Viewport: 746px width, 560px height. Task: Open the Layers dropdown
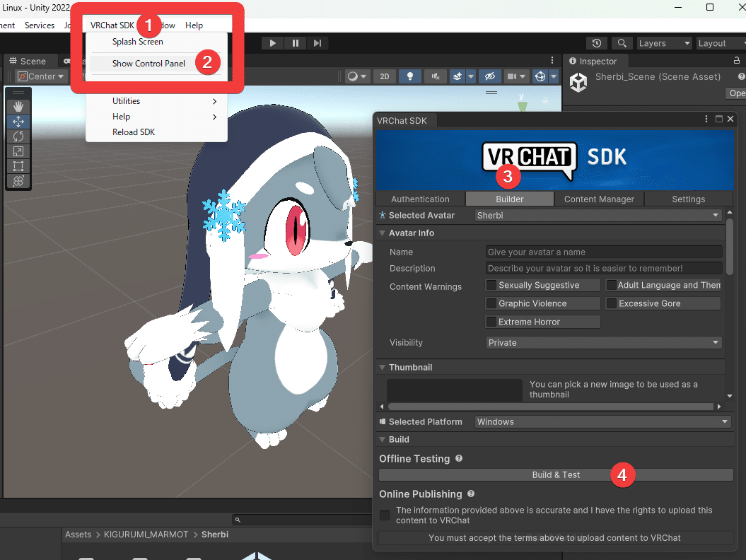click(664, 43)
